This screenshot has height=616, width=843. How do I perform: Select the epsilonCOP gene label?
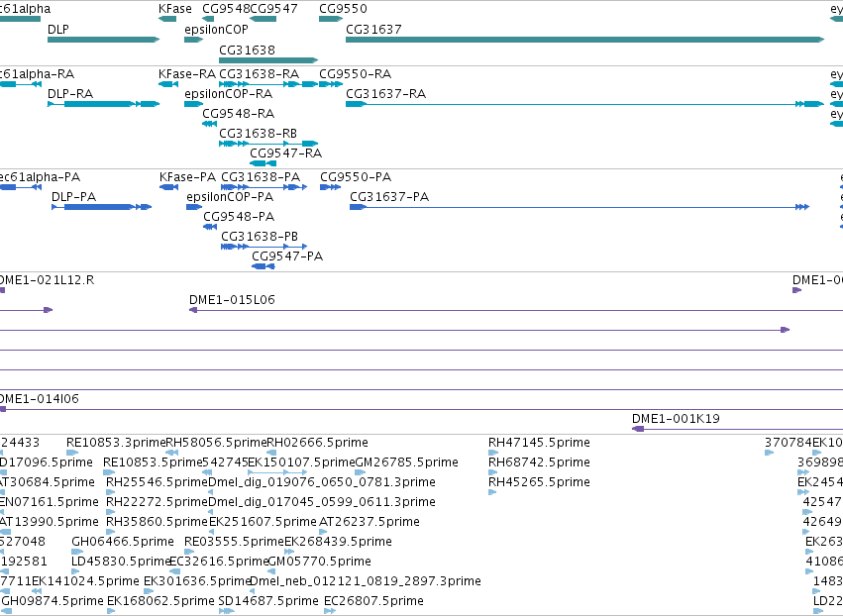coord(216,29)
